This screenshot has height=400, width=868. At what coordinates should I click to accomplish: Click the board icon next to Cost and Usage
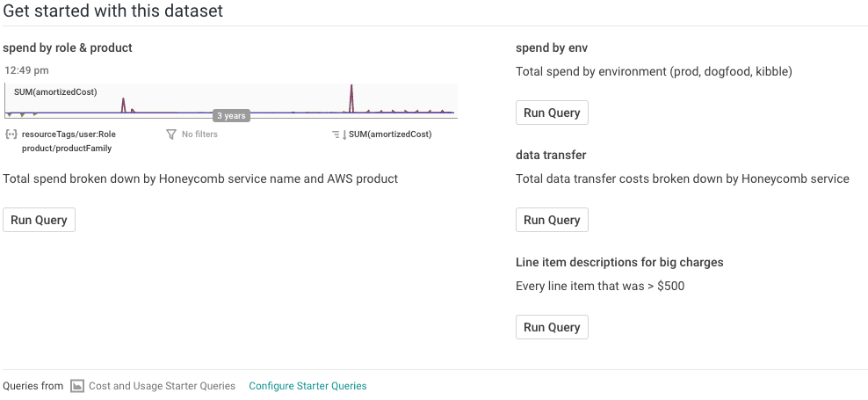click(x=77, y=386)
